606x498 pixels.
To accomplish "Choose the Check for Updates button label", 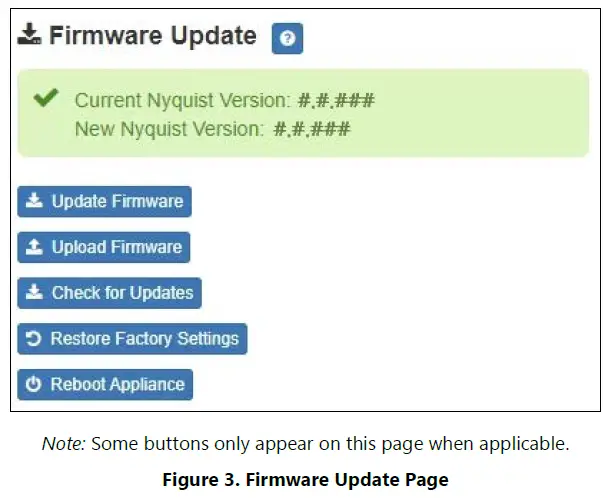I will point(122,293).
